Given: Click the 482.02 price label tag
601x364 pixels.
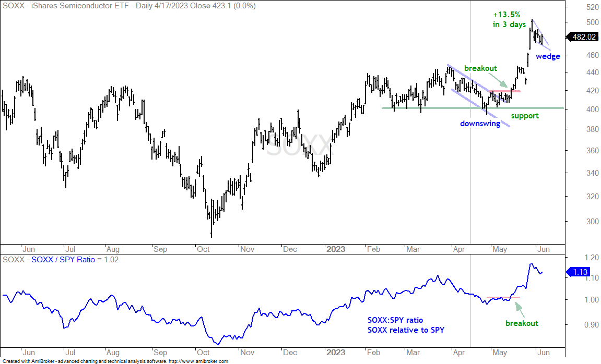Looking at the screenshot, I should click(x=582, y=37).
